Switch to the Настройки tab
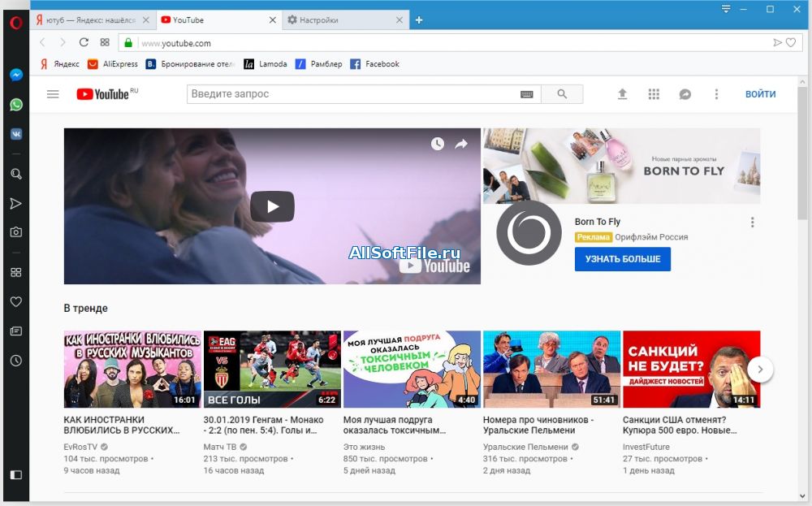812x506 pixels. coord(345,20)
